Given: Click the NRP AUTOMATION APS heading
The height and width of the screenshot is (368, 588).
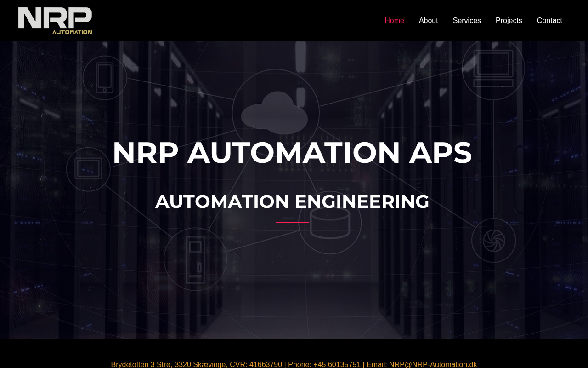Looking at the screenshot, I should coord(292,152).
